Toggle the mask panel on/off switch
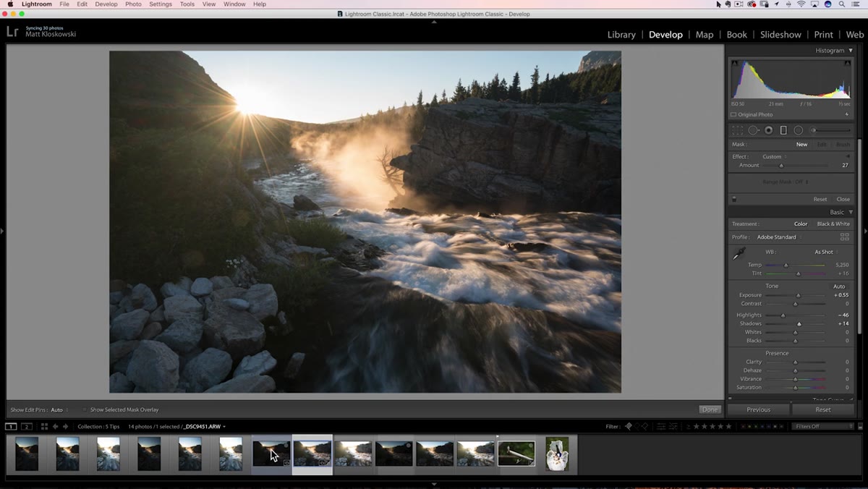The image size is (868, 489). point(734,199)
